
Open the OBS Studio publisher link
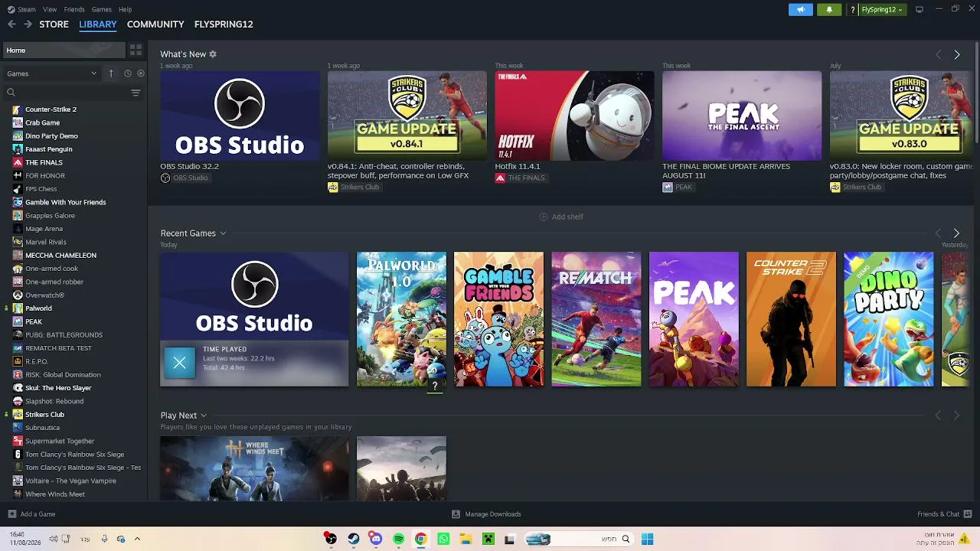185,178
